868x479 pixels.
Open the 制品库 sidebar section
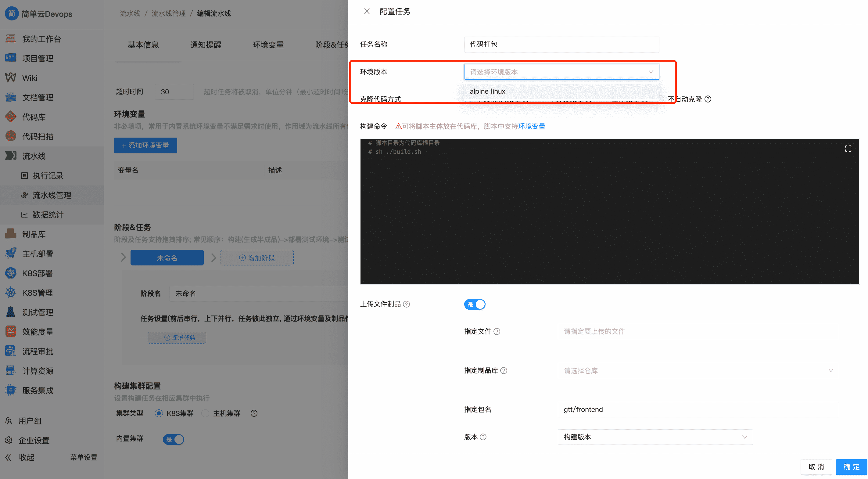(34, 234)
